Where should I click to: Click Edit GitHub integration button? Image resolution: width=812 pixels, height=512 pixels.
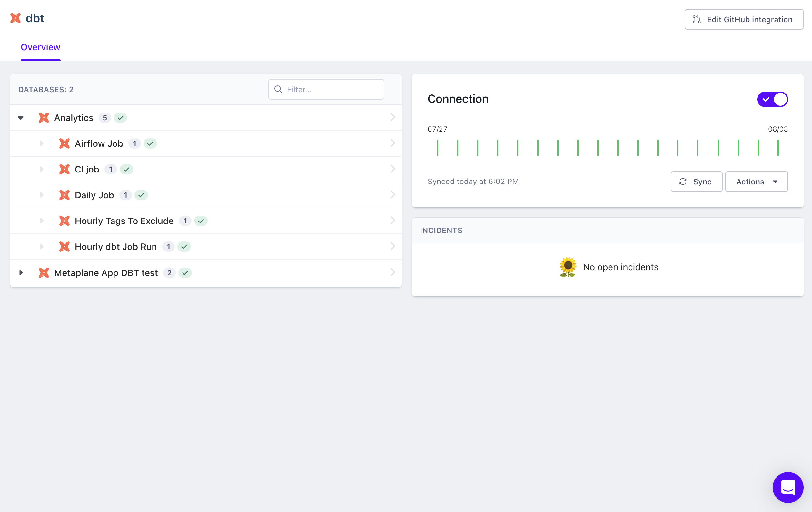tap(744, 20)
